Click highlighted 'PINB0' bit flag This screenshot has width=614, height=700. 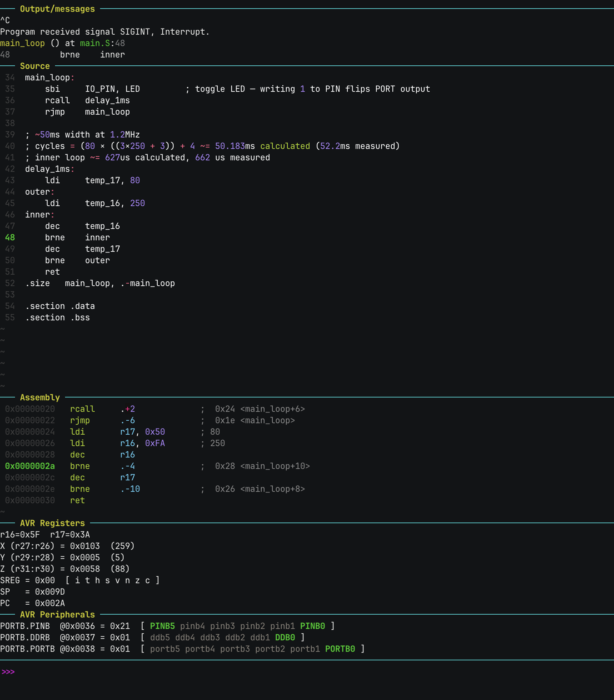tap(313, 626)
